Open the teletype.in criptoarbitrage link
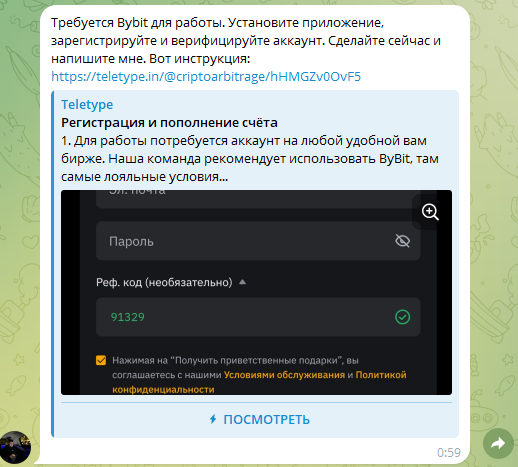The height and width of the screenshot is (467, 518). [x=206, y=77]
